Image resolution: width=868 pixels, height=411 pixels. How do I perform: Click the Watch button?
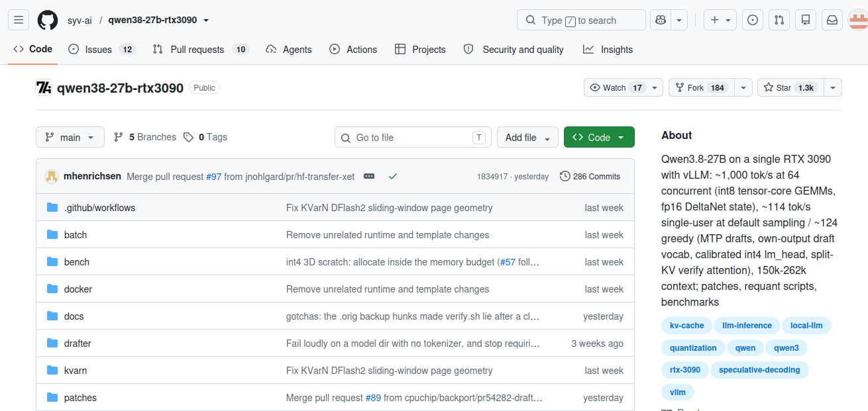616,87
